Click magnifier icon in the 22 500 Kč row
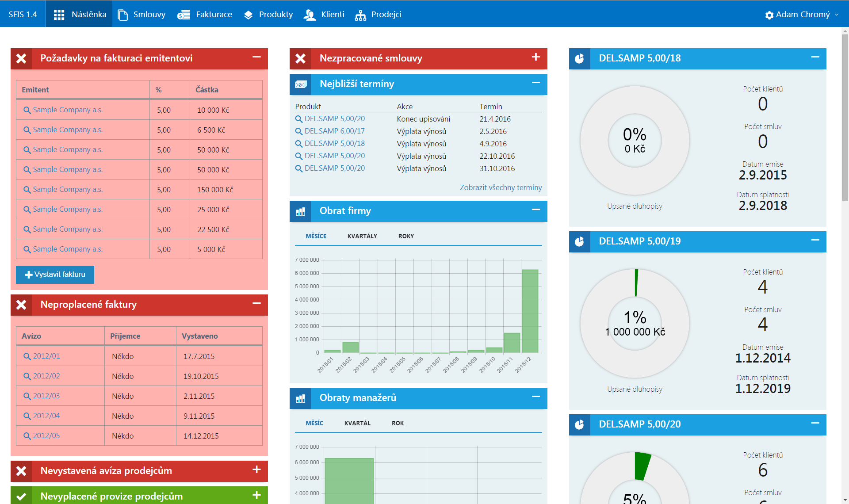The width and height of the screenshot is (849, 504). (27, 229)
